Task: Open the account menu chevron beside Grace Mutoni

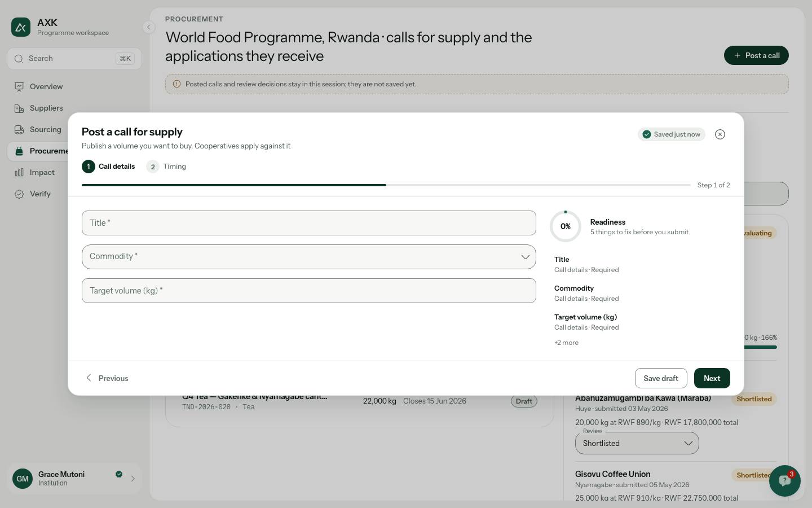Action: click(133, 479)
